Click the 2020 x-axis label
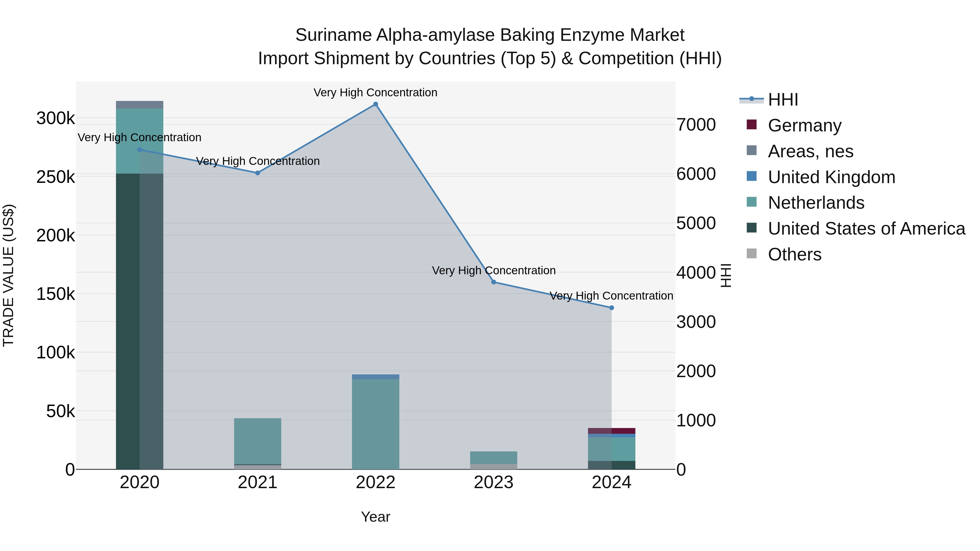 coord(140,482)
